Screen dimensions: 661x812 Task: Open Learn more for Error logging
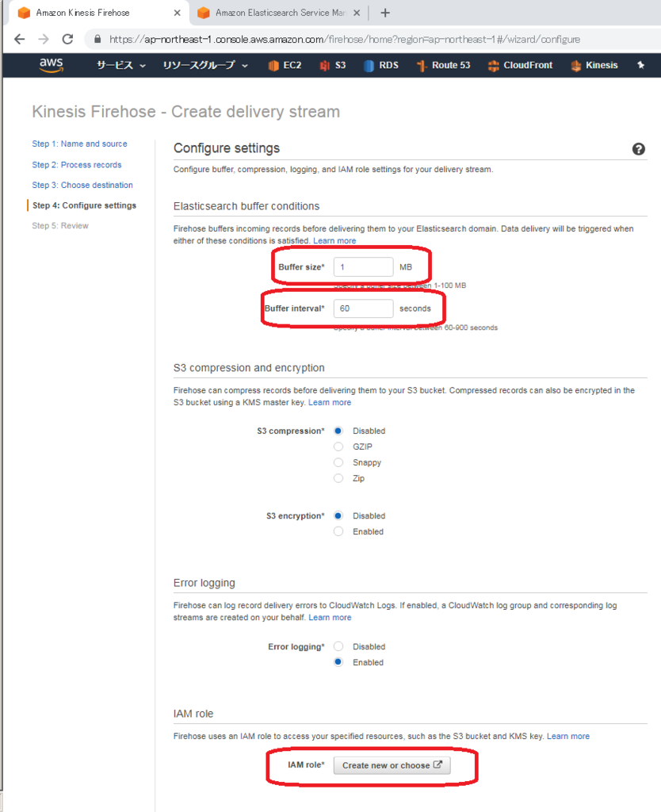[330, 617]
